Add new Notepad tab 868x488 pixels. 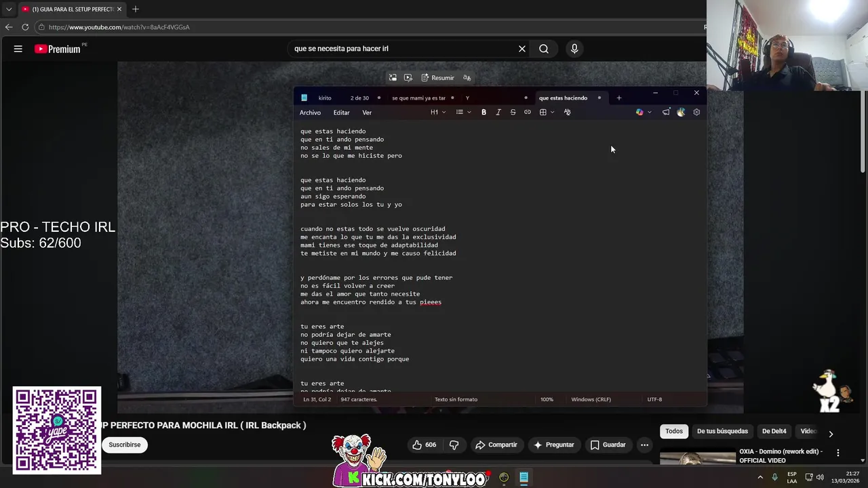[x=618, y=98]
